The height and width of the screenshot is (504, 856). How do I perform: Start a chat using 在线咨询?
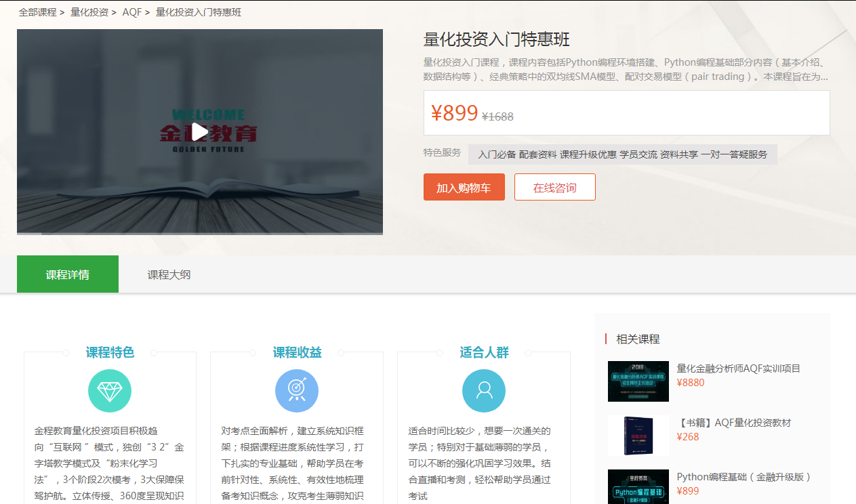[x=554, y=187]
